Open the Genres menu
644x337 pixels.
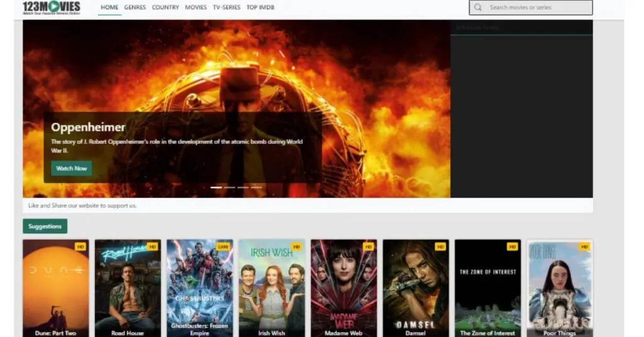(x=135, y=8)
